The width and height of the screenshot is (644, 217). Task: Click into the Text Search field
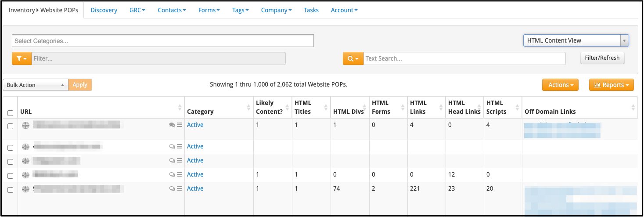coord(464,58)
